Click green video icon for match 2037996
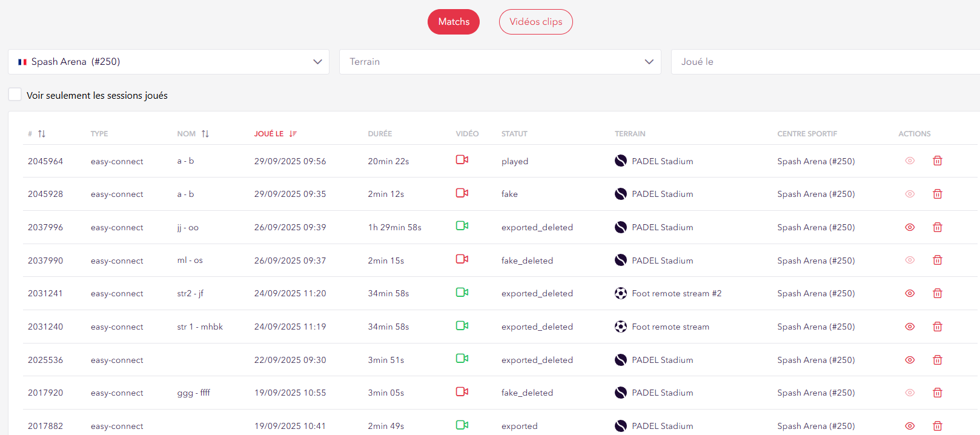This screenshot has height=435, width=980. [x=462, y=226]
